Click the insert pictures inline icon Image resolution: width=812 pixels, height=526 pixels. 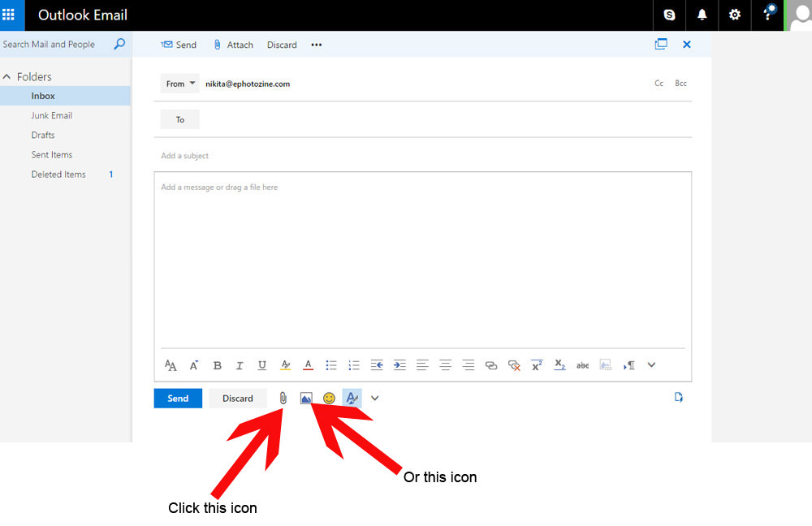(x=306, y=398)
